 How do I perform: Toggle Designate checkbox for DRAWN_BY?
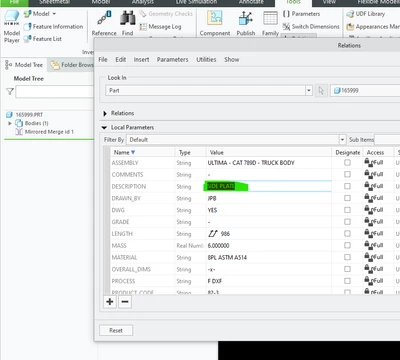(x=347, y=198)
